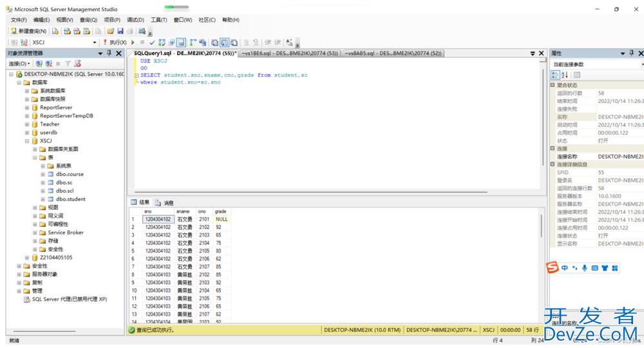This screenshot has width=644, height=348.
Task: Select the 结果 results tab
Action: pos(140,202)
